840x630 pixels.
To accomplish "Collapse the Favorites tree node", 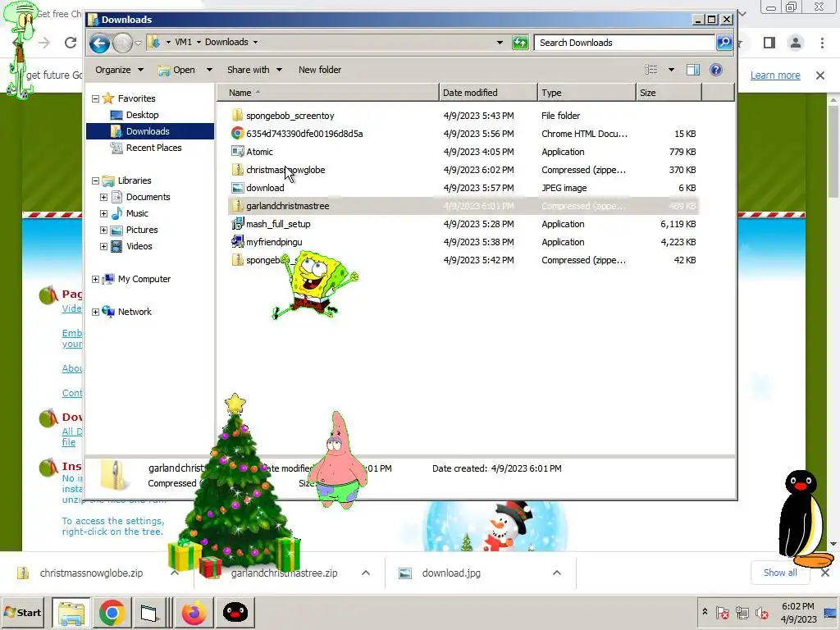I will click(95, 98).
